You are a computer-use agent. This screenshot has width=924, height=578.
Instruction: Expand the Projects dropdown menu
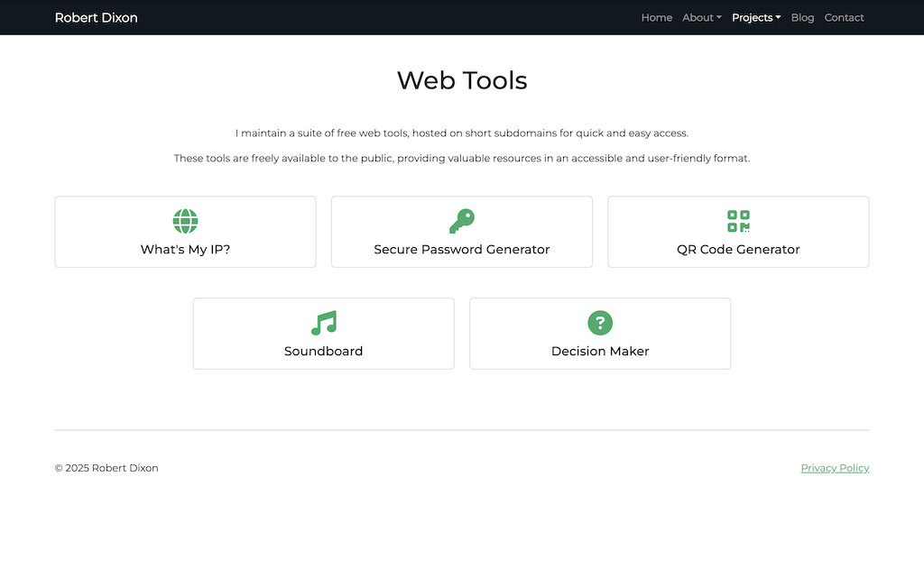coord(756,18)
